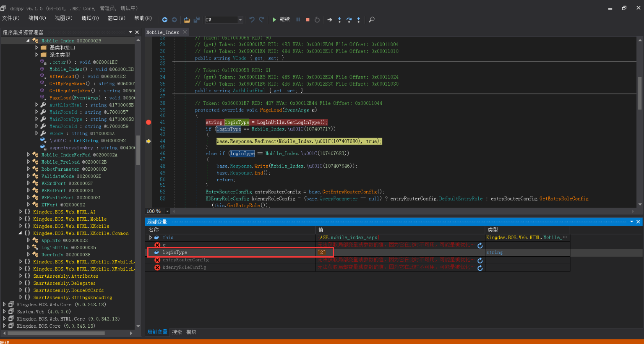Click the open file folder icon
The height and width of the screenshot is (344, 644).
pyautogui.click(x=187, y=20)
